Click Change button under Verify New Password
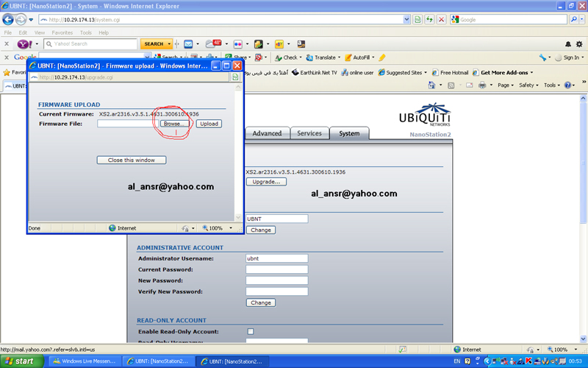Screen dimensions: 588x368 point(261,302)
